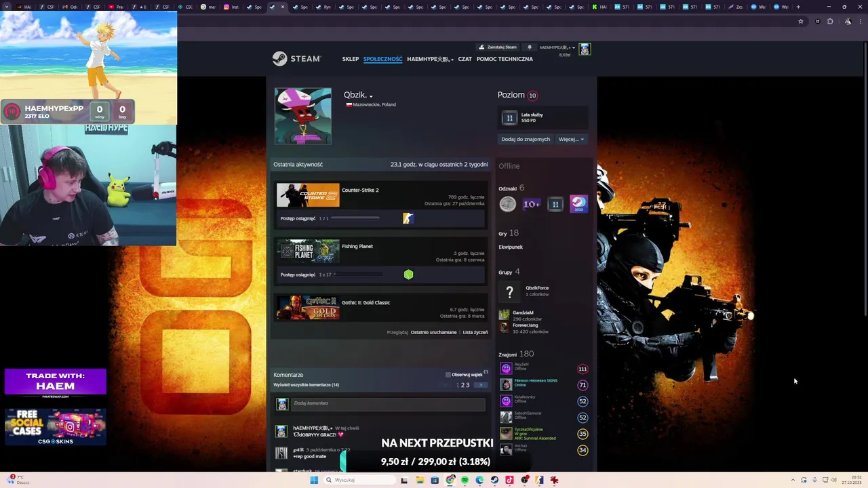868x488 pixels.
Task: Open the Ekwipunek inventory link
Action: tap(511, 247)
